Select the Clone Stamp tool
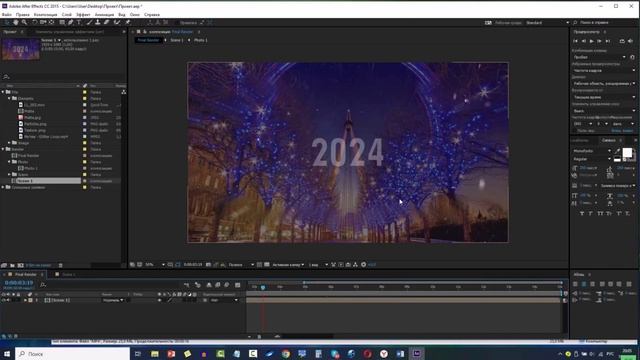Viewport: 640px width, 360px height. point(98,22)
